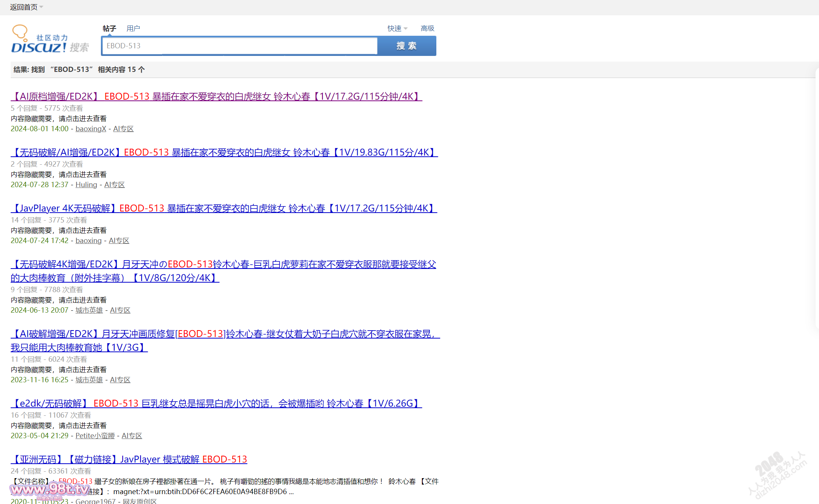Image resolution: width=819 pixels, height=504 pixels.
Task: Switch to the 帖子 search tab
Action: pyautogui.click(x=109, y=29)
